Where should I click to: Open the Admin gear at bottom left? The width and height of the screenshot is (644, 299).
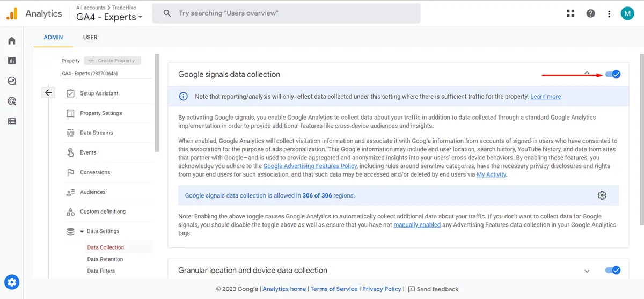[12, 282]
